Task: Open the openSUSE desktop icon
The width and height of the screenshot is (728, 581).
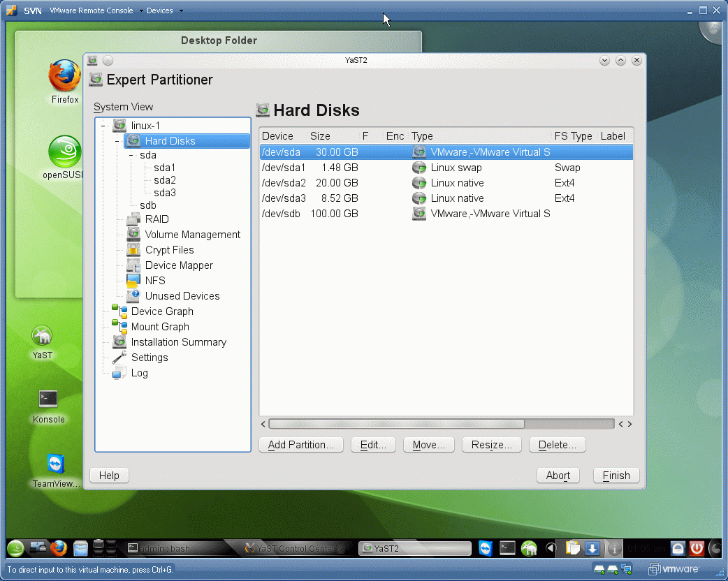Action: tap(64, 152)
